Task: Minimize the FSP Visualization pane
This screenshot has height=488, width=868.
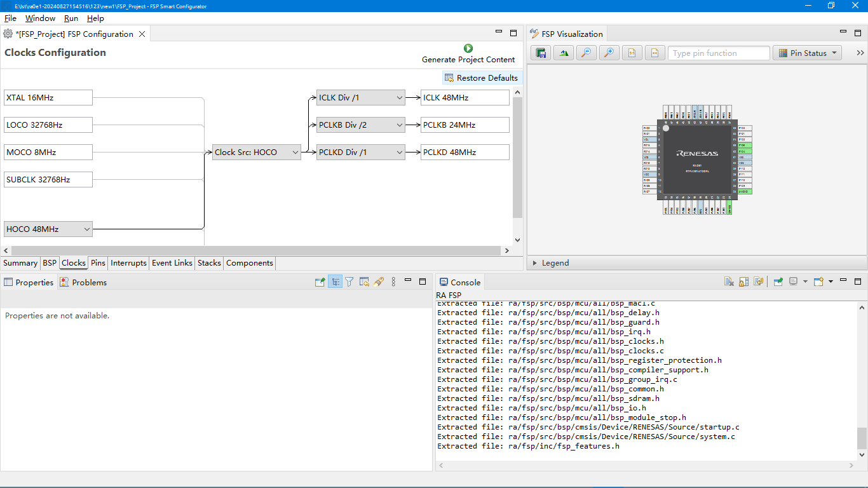Action: pyautogui.click(x=843, y=32)
